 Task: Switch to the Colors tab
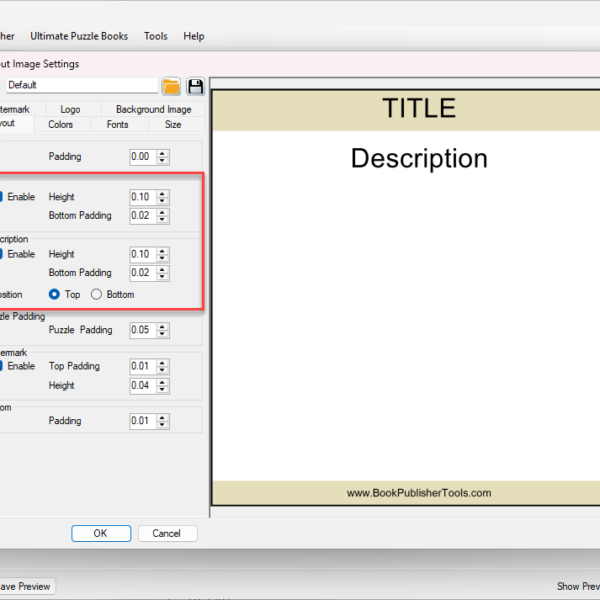point(60,124)
